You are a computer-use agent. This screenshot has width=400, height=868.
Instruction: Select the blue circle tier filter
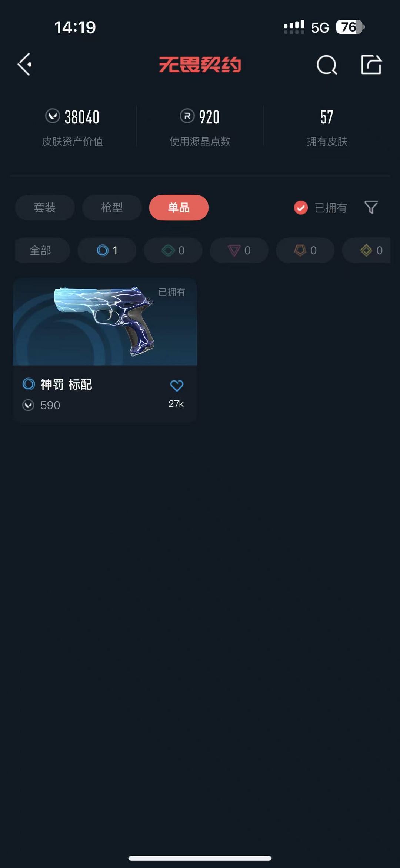tap(107, 250)
